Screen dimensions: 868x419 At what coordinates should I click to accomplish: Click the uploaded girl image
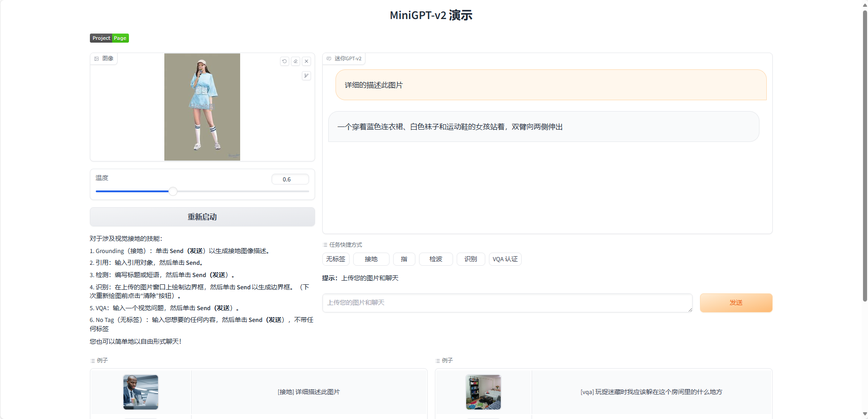tap(202, 107)
